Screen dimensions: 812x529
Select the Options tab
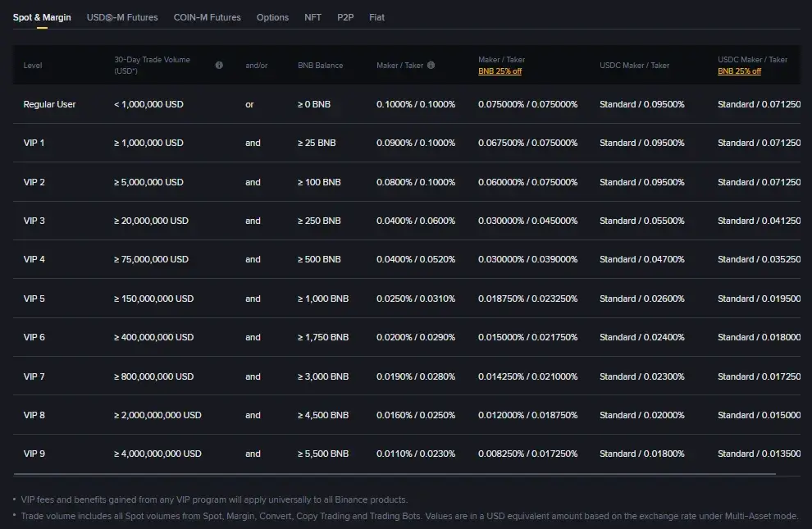272,17
